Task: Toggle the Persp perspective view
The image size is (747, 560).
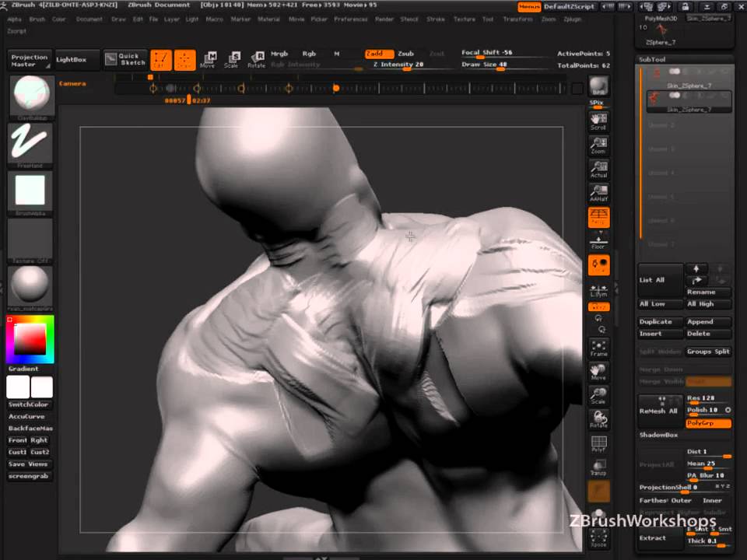Action: [x=599, y=217]
